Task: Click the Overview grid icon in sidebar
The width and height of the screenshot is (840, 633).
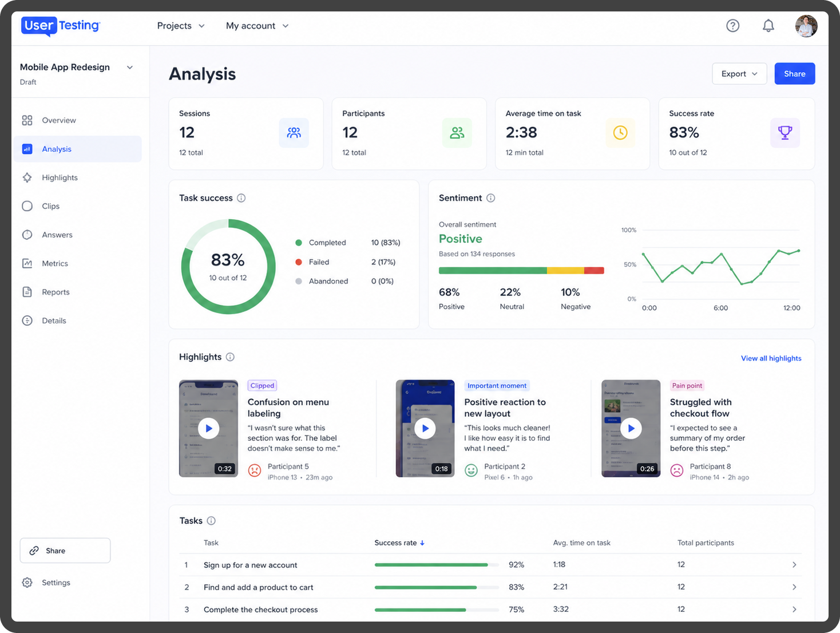Action: coord(27,120)
